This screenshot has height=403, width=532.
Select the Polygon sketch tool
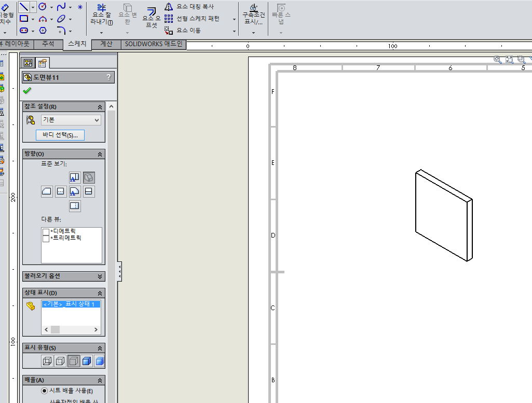(43, 31)
